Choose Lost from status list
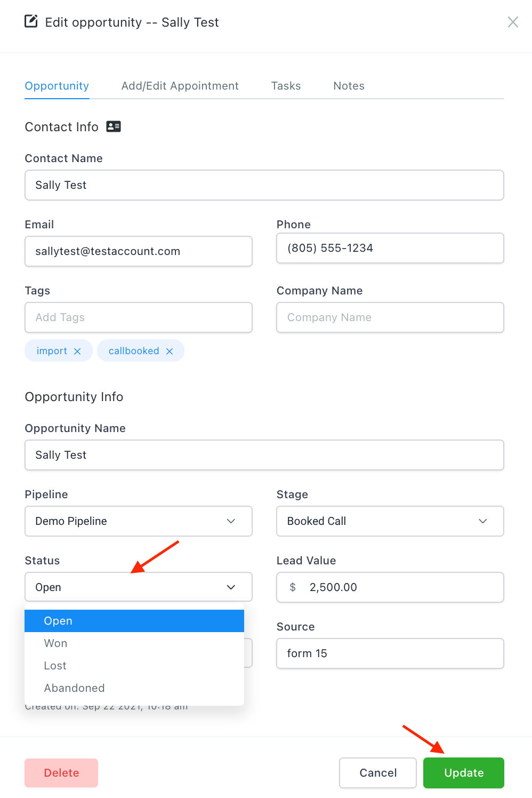Image resolution: width=532 pixels, height=798 pixels. tap(55, 666)
